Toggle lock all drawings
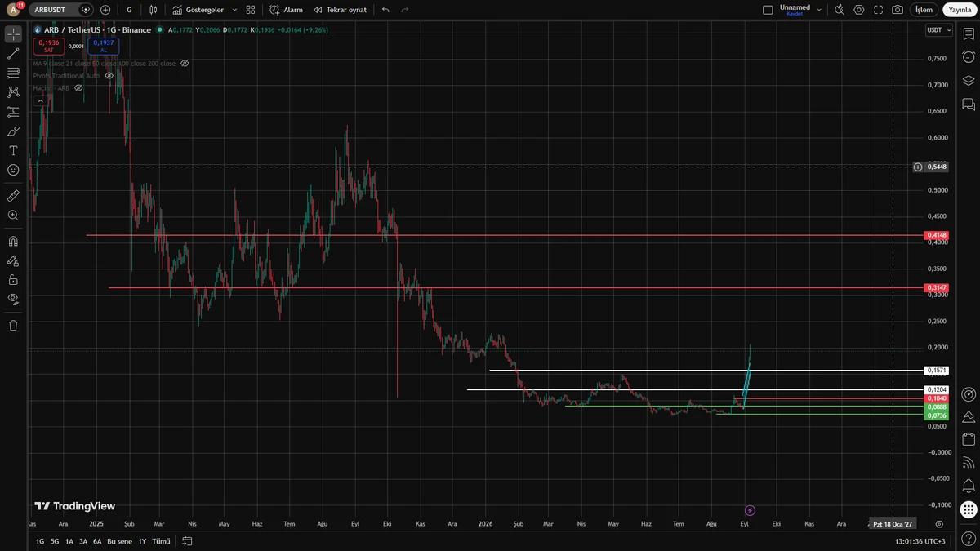The image size is (980, 551). coord(13,280)
